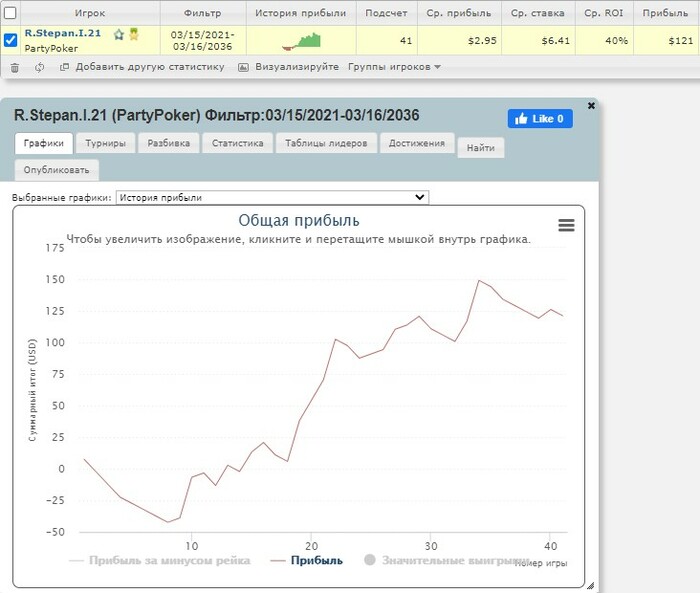700x593 pixels.
Task: Click the date filter 03/15/2021-03/16/2036 cell
Action: point(203,41)
